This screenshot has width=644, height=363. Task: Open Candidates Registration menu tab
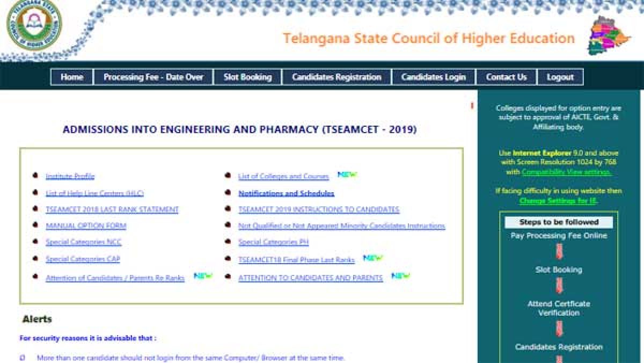[x=336, y=77]
